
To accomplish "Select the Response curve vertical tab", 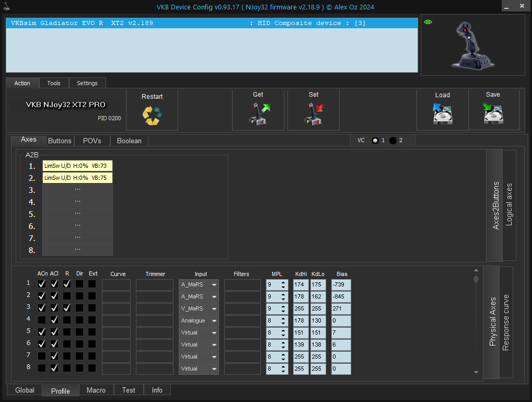I will (x=506, y=322).
